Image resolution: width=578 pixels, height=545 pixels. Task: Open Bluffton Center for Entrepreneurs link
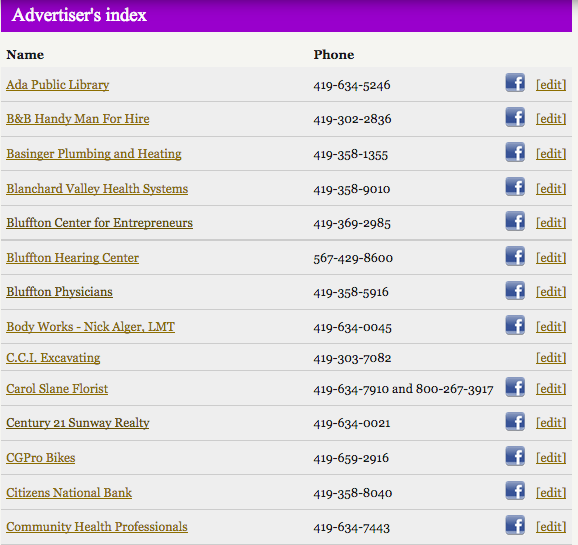click(x=100, y=223)
